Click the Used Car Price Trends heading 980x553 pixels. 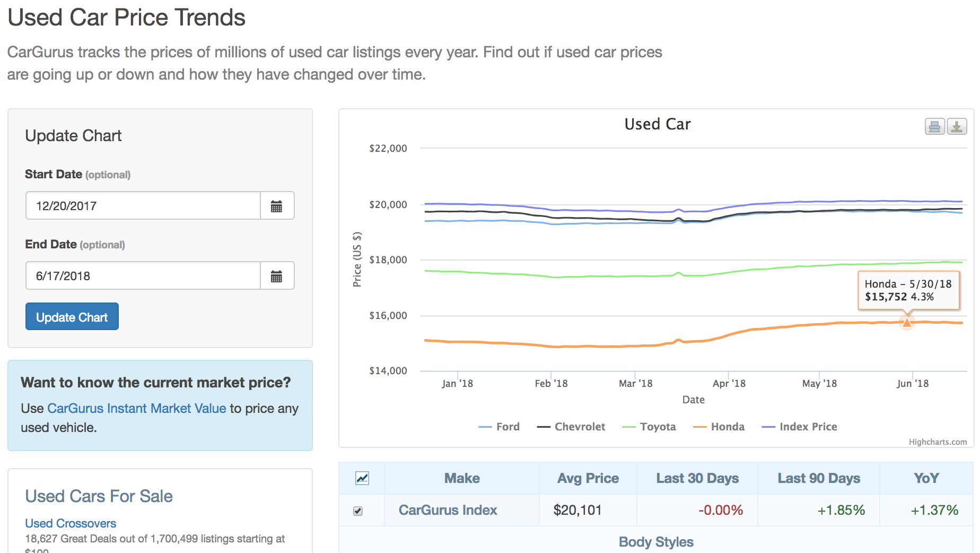click(x=126, y=18)
